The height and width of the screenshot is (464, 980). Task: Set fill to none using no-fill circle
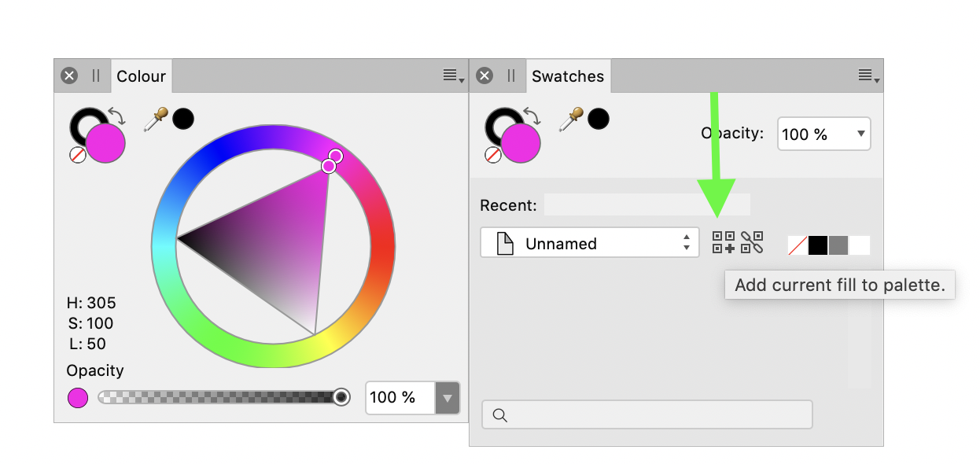coord(76,156)
